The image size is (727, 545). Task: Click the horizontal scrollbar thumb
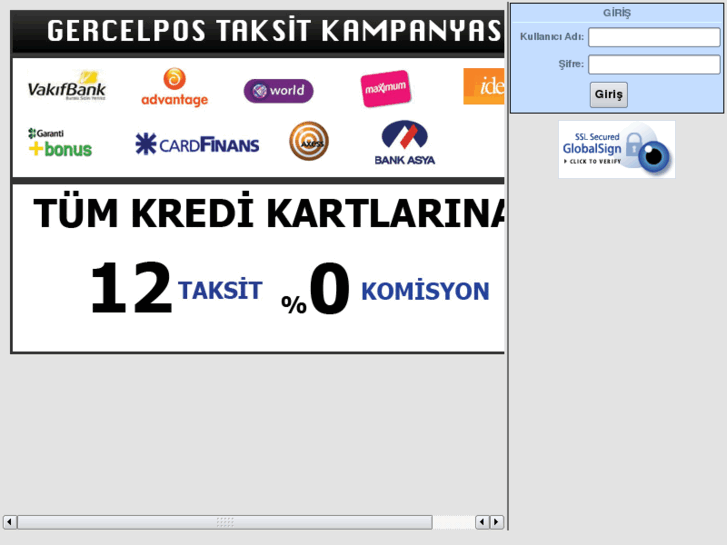point(225,522)
